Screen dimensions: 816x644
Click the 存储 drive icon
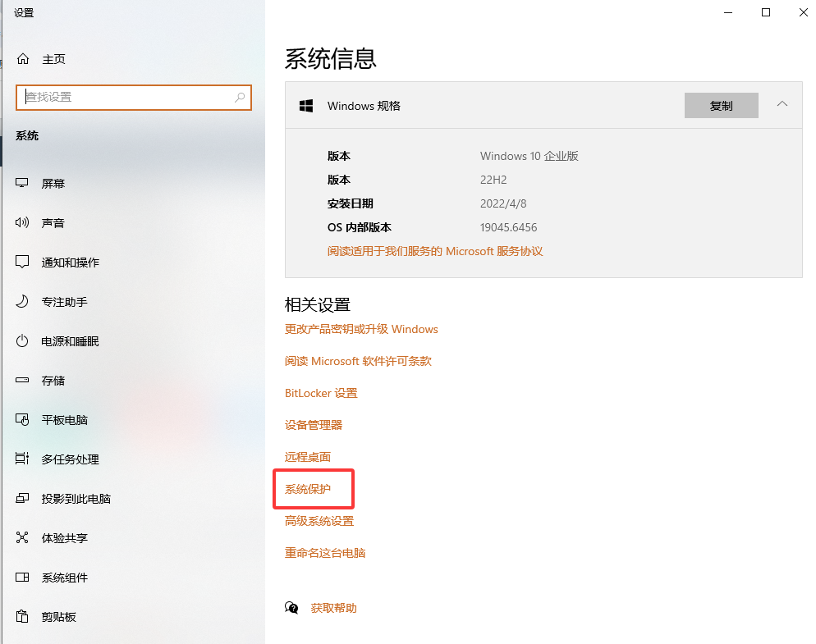tap(22, 380)
